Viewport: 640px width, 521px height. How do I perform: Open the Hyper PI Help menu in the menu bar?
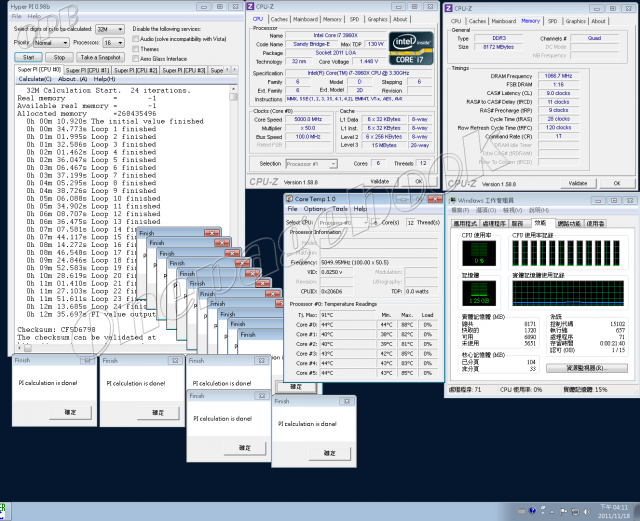point(34,16)
